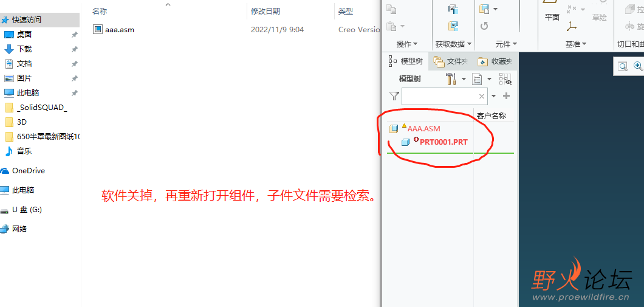Choose the lower Get Data merge icon
This screenshot has height=307, width=644.
click(453, 27)
